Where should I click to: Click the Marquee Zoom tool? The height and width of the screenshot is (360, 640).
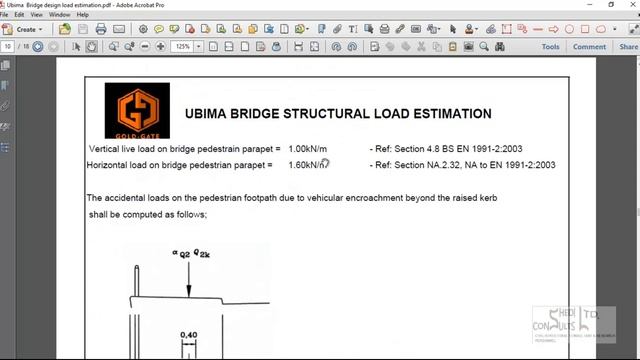pyautogui.click(x=113, y=47)
